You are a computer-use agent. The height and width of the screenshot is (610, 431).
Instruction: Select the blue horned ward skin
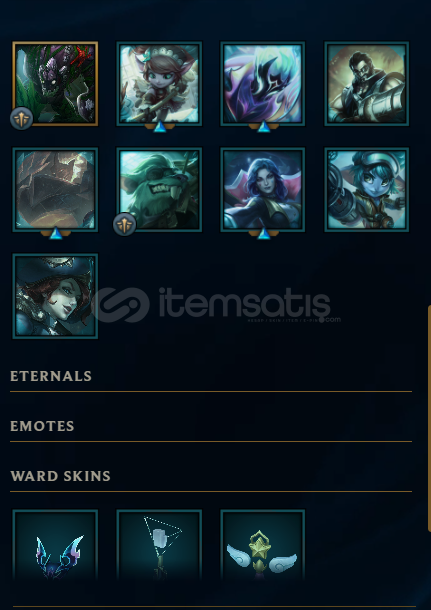click(55, 545)
